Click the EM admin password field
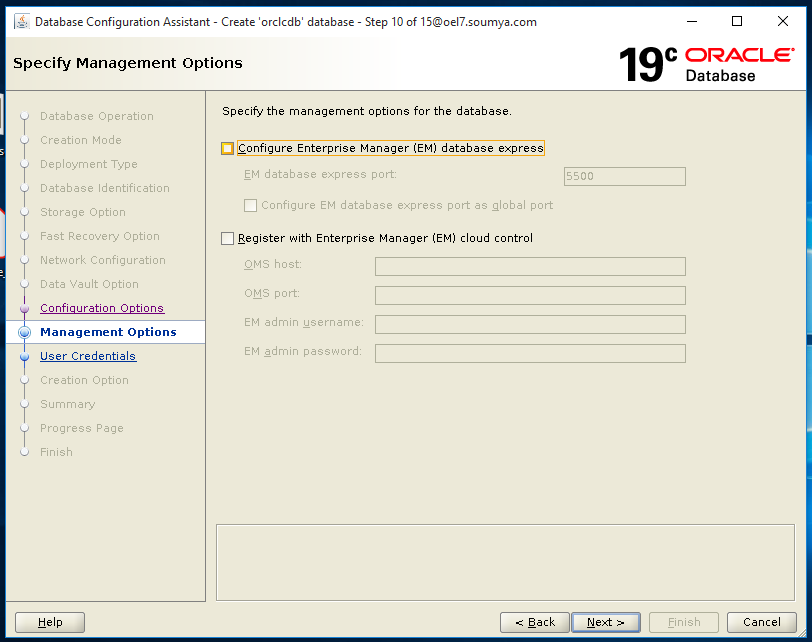 point(530,354)
